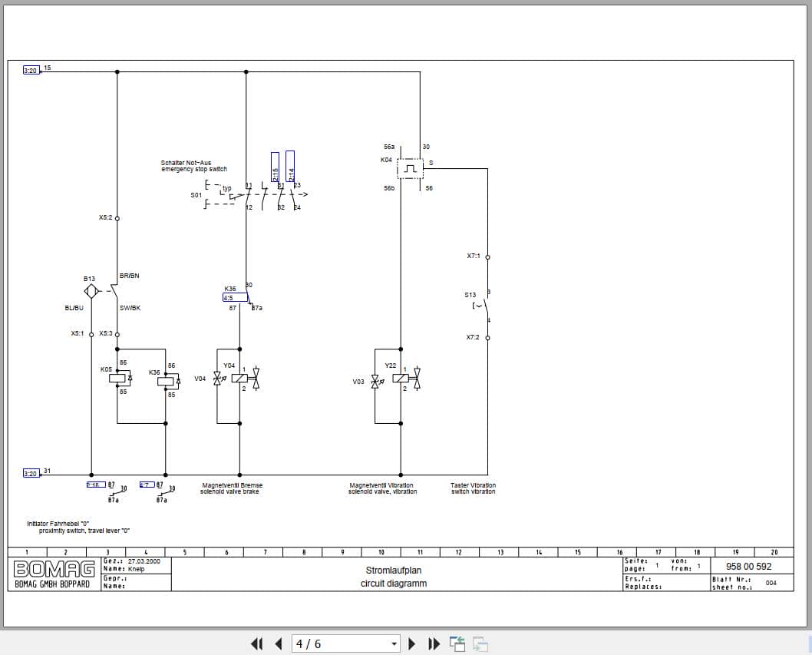
Task: Click the 'Initiator Fahrhebel "0"' note
Action: pos(58,524)
